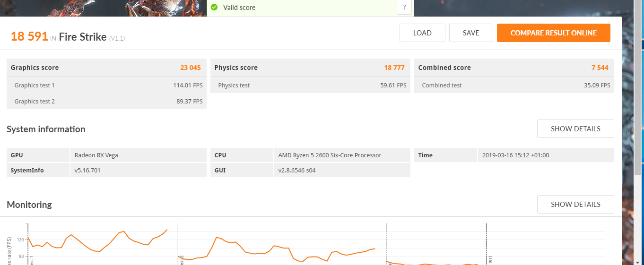Click the LOAD button

422,33
